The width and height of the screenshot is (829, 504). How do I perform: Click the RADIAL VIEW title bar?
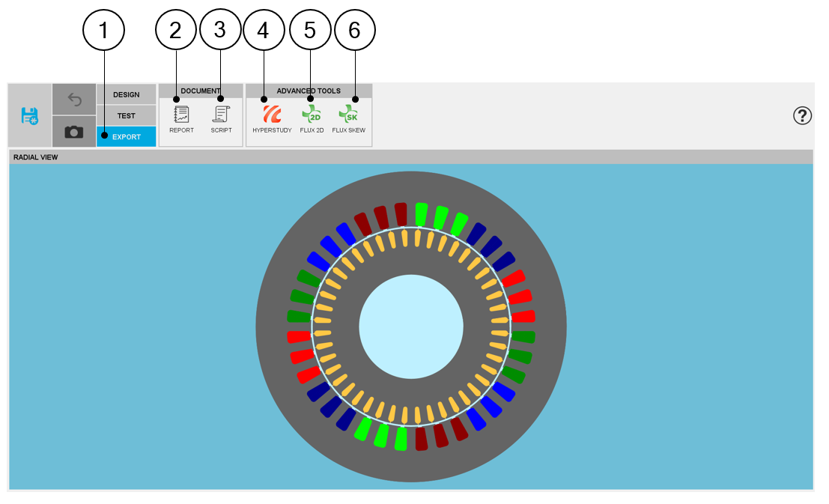coord(410,157)
